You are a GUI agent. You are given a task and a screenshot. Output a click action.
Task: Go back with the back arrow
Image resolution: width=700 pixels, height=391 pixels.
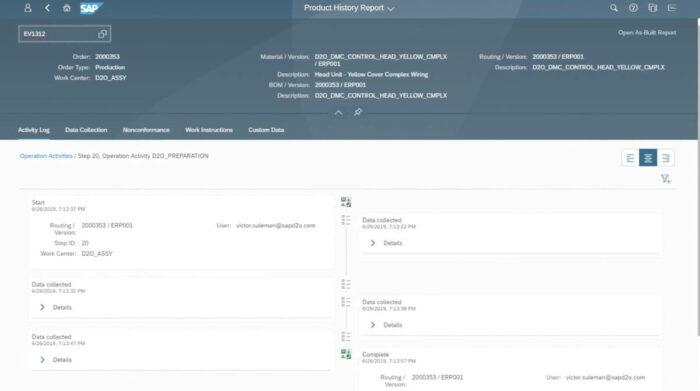point(47,8)
